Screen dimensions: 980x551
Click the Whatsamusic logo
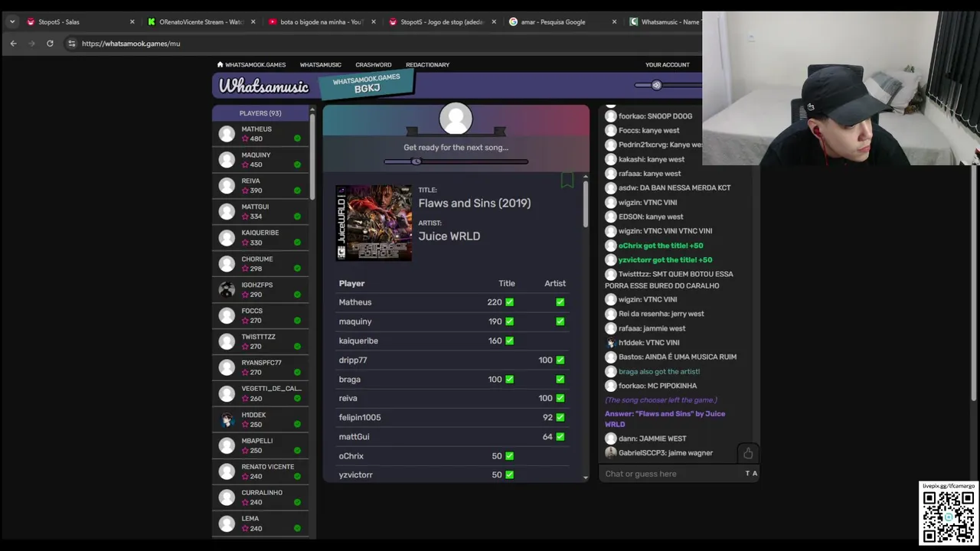[263, 86]
